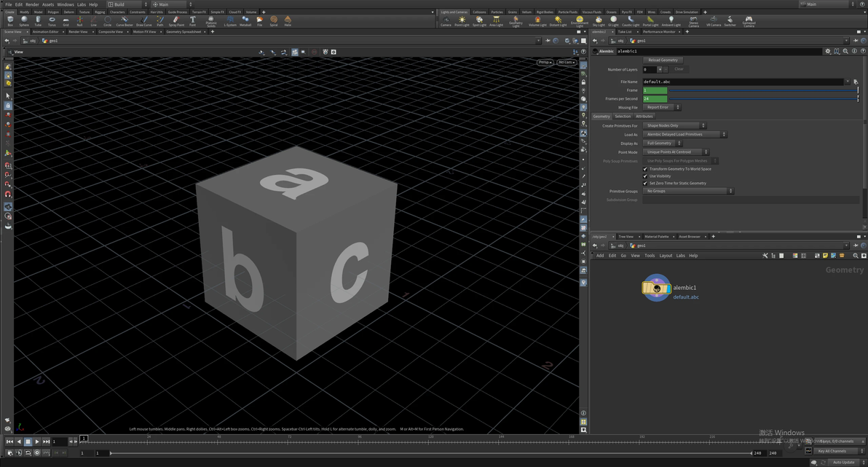Image resolution: width=868 pixels, height=467 pixels.
Task: Click the Spiral shelf tool
Action: tap(274, 20)
